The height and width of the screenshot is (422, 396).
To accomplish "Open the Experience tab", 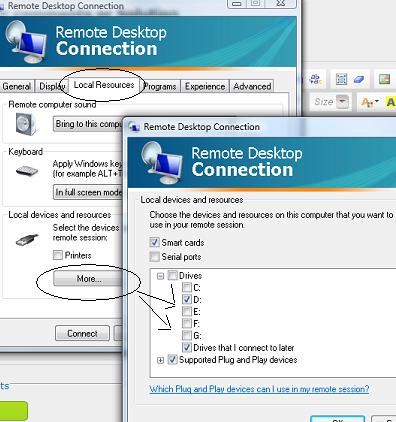I will 205,86.
